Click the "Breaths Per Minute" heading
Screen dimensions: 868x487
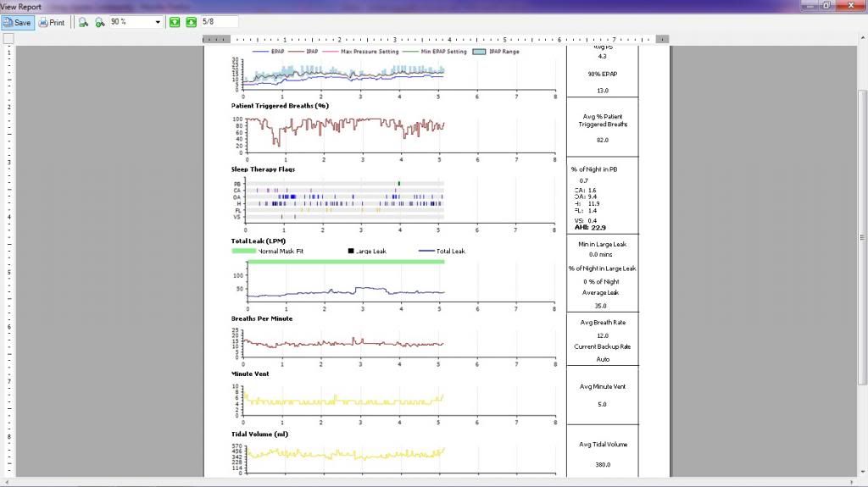click(x=262, y=318)
